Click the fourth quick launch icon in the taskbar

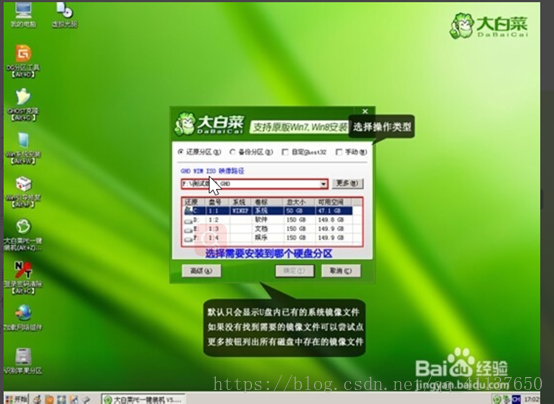[74, 399]
